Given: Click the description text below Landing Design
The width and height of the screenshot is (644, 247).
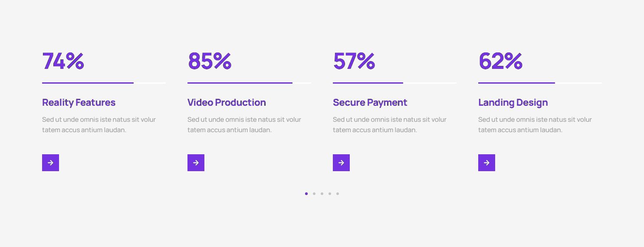Looking at the screenshot, I should [x=535, y=125].
